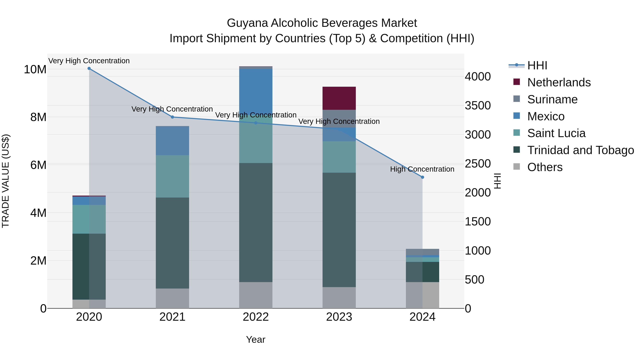Click the HHI marker for 2024

coord(423,177)
